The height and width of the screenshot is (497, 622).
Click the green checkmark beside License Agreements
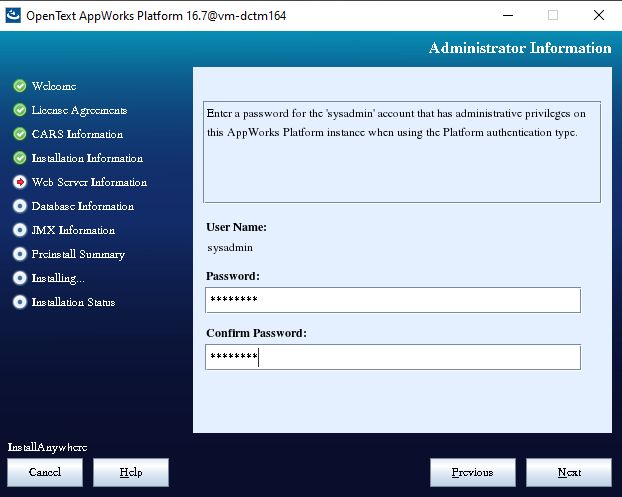pyautogui.click(x=20, y=110)
